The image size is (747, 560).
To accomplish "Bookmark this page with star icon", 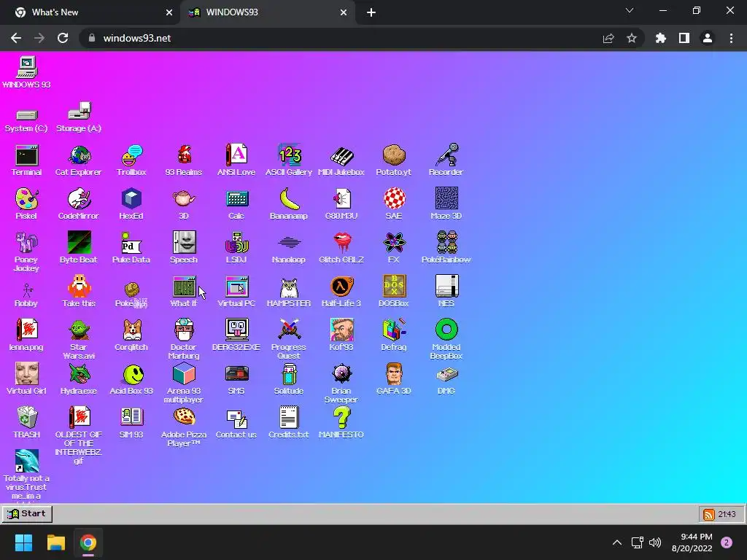I will [632, 38].
